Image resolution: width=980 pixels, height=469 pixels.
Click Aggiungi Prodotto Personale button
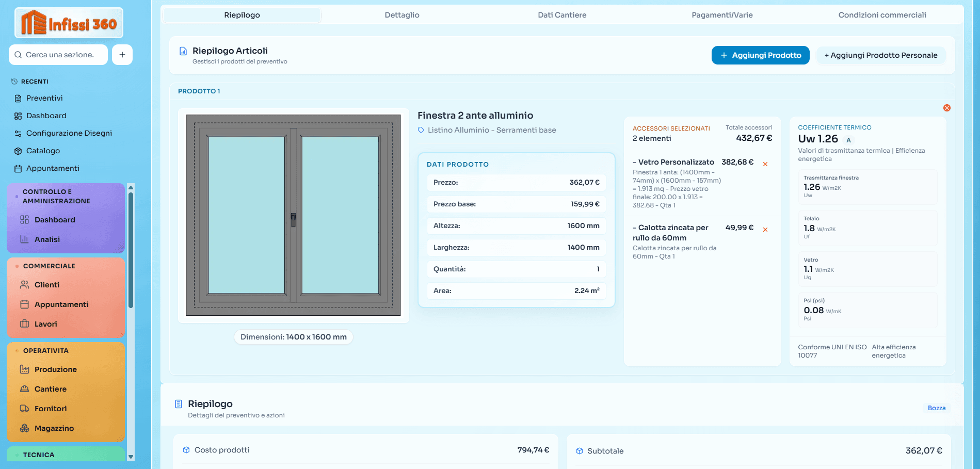[880, 55]
